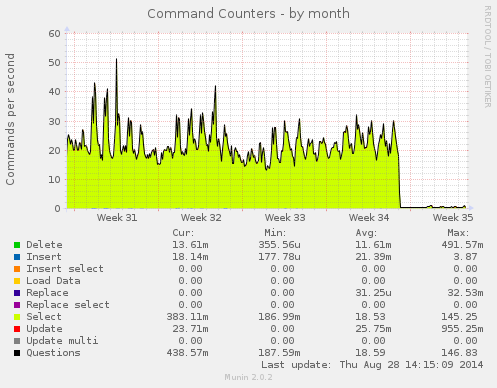Click the lime Select legend swatch
The height and width of the screenshot is (388, 497).
(17, 317)
